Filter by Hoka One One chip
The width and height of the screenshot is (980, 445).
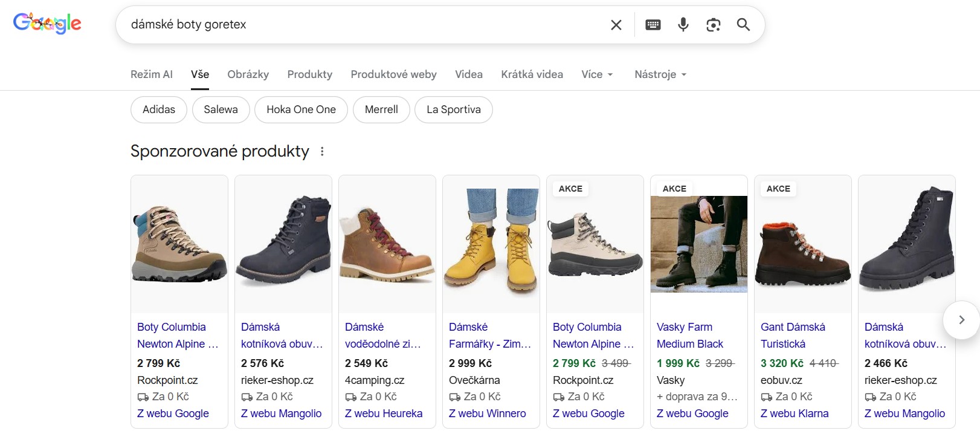click(x=301, y=109)
